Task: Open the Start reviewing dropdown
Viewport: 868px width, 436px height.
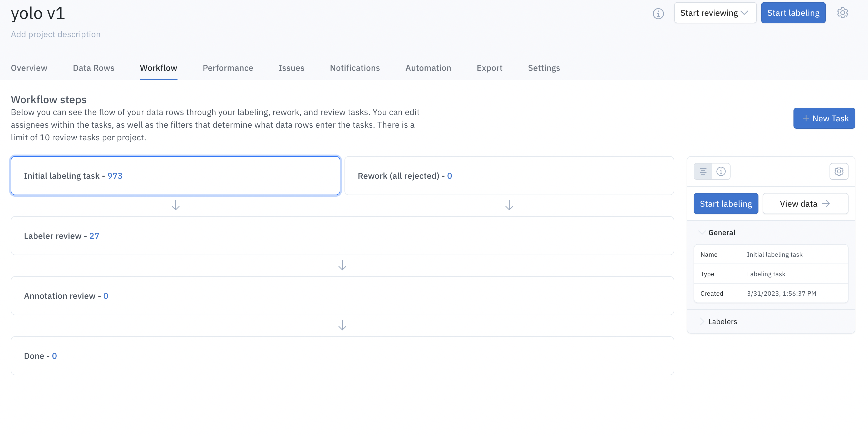Action: tap(715, 13)
